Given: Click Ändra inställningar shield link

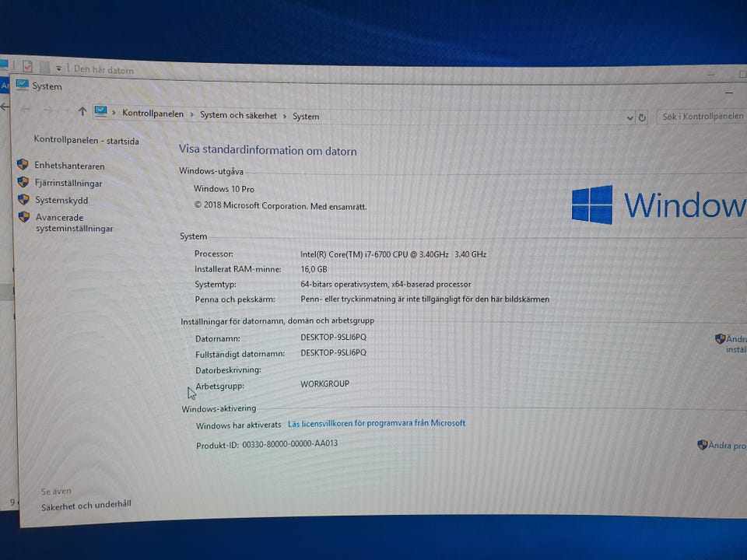Looking at the screenshot, I should pyautogui.click(x=731, y=344).
